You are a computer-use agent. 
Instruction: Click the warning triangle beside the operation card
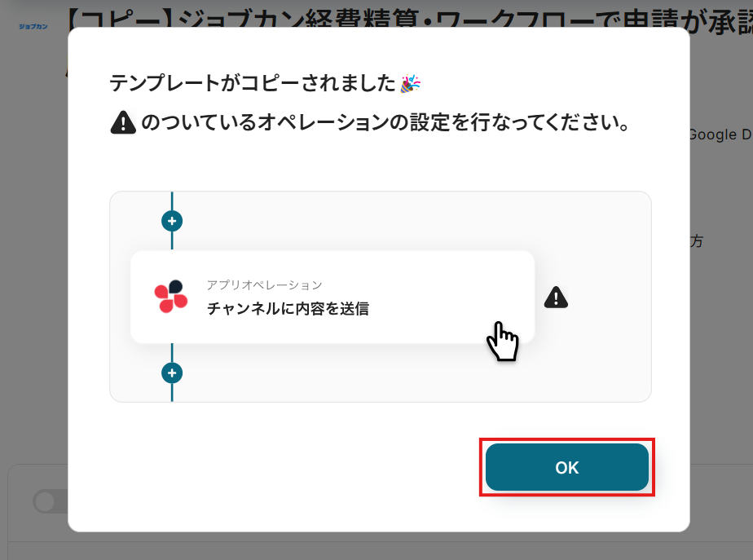[556, 298]
